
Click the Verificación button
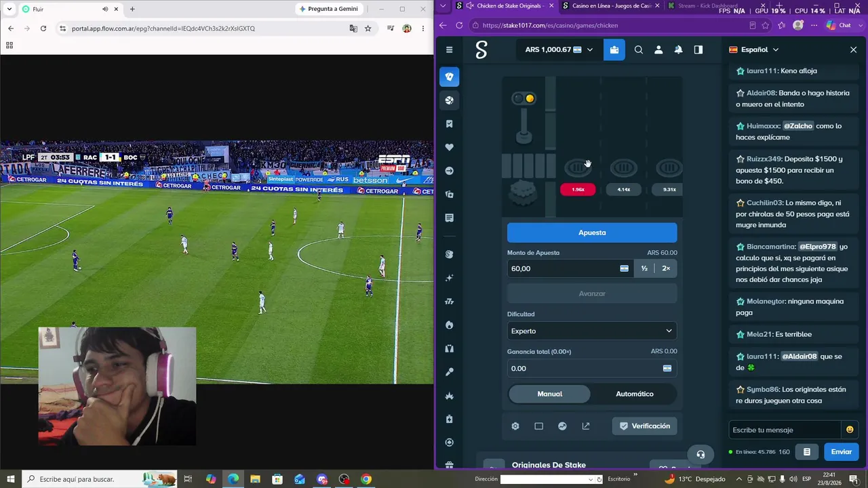(644, 426)
